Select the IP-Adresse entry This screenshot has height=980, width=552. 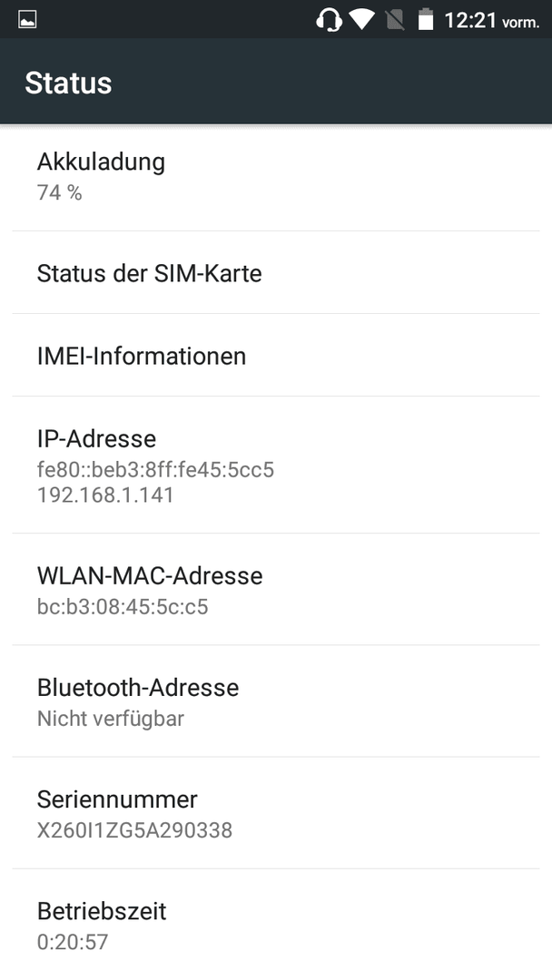coord(276,465)
